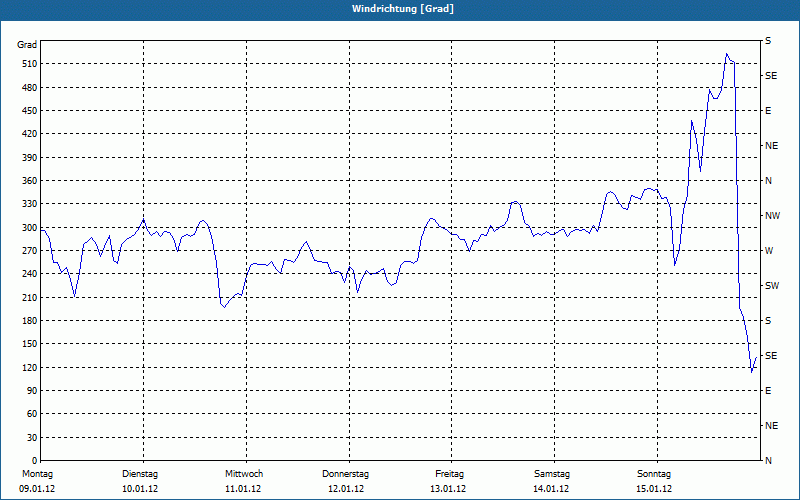The image size is (800, 500).
Task: Click the "NE" compass label at 30 level
Action: pyautogui.click(x=771, y=426)
